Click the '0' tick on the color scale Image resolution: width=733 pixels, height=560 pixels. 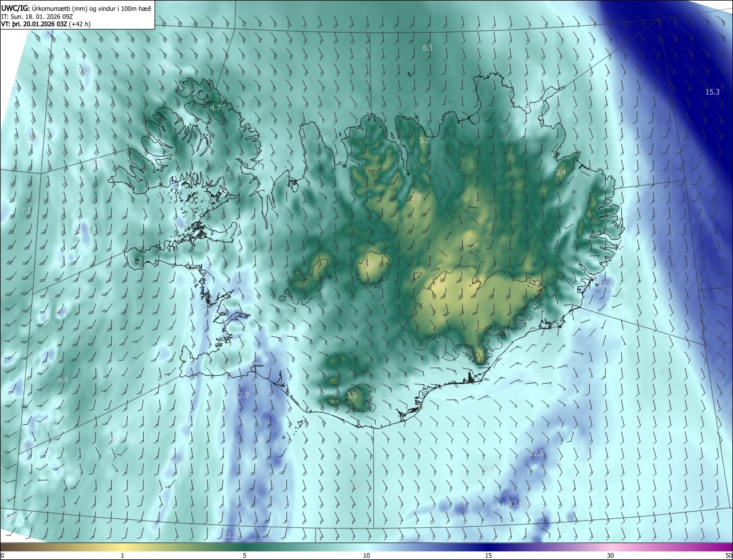2,555
